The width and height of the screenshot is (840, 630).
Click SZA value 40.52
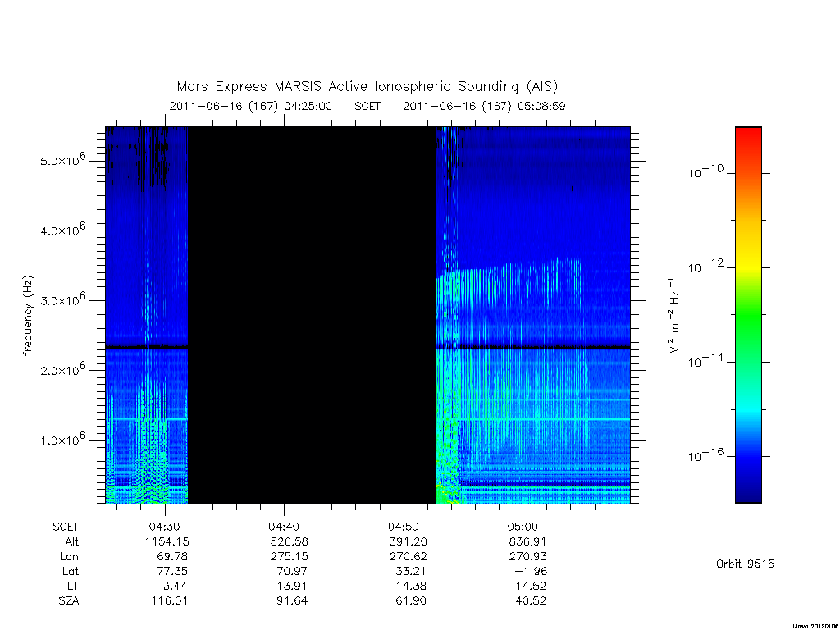531,601
